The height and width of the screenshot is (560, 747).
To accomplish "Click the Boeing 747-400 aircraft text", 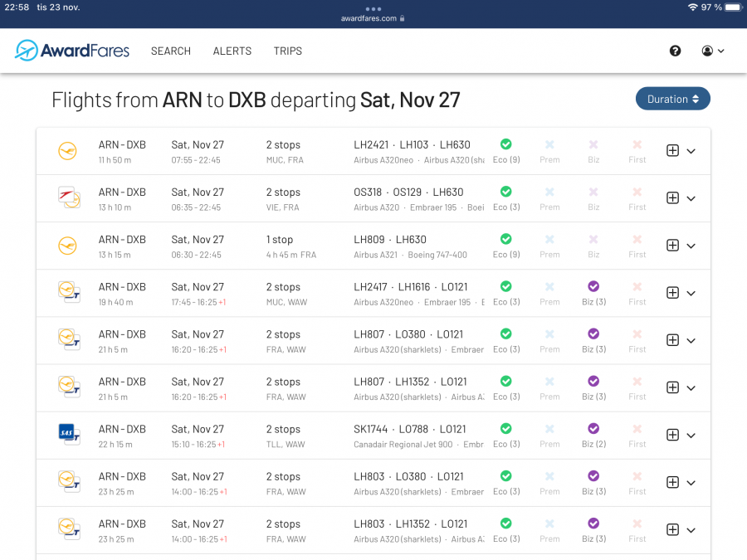I will pos(437,255).
